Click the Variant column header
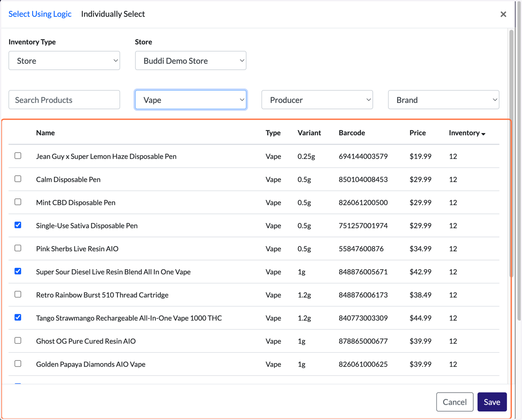Viewport: 522px width, 420px height. pos(309,133)
